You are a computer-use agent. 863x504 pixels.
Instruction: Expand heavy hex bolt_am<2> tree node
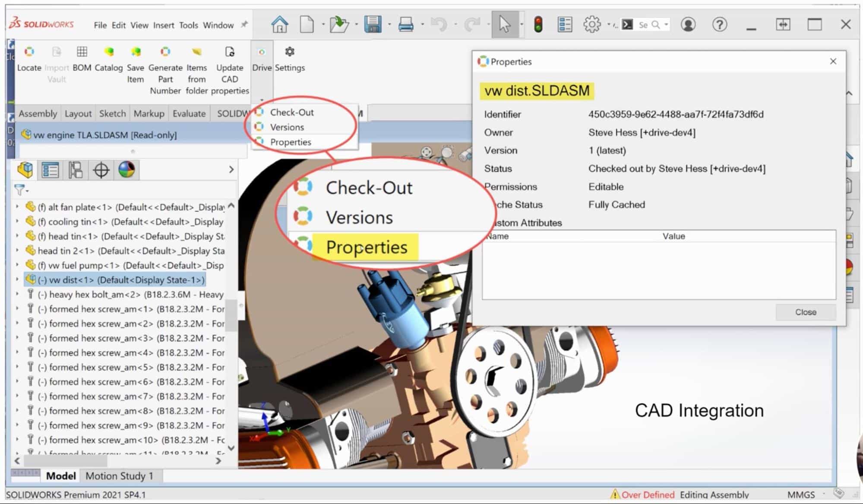17,294
